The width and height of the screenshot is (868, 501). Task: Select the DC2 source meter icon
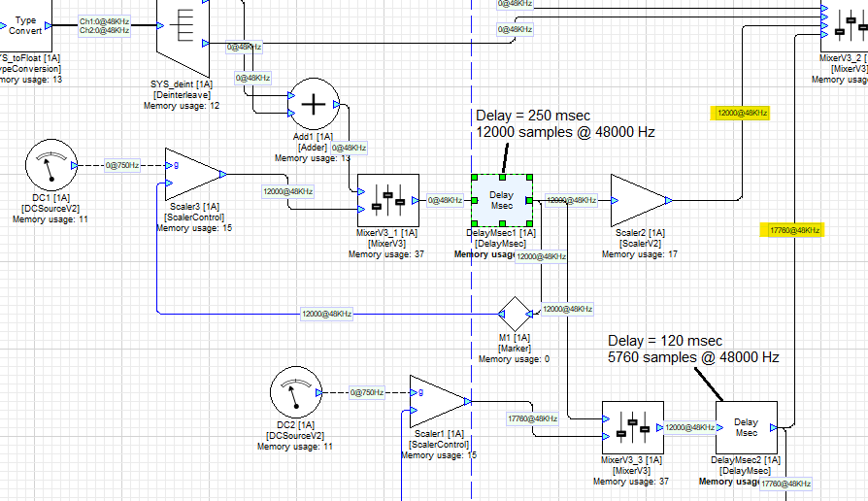(x=293, y=392)
